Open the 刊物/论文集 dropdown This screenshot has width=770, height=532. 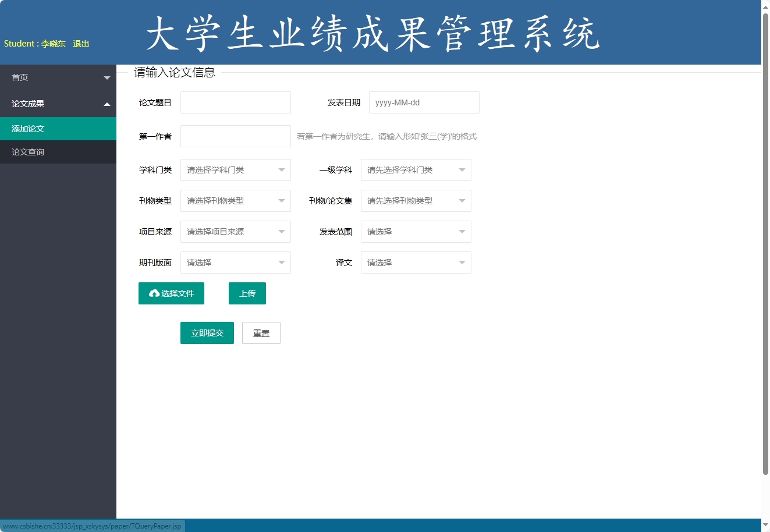pos(416,201)
